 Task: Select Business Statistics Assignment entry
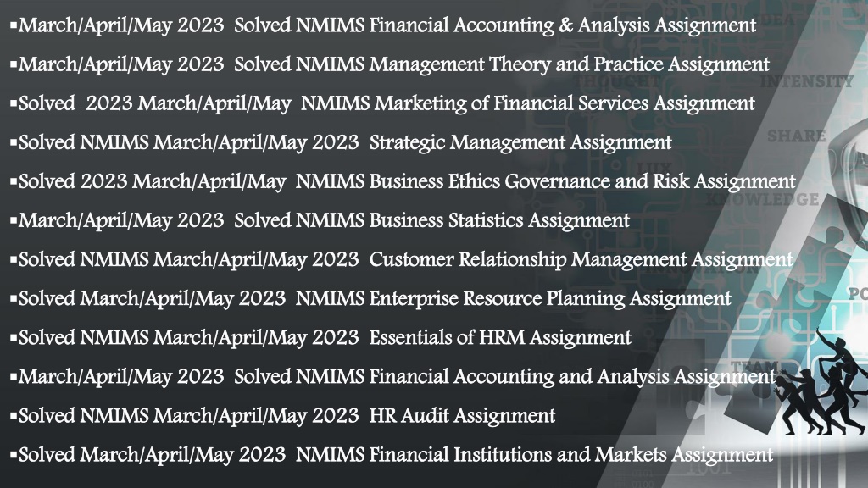pos(320,221)
